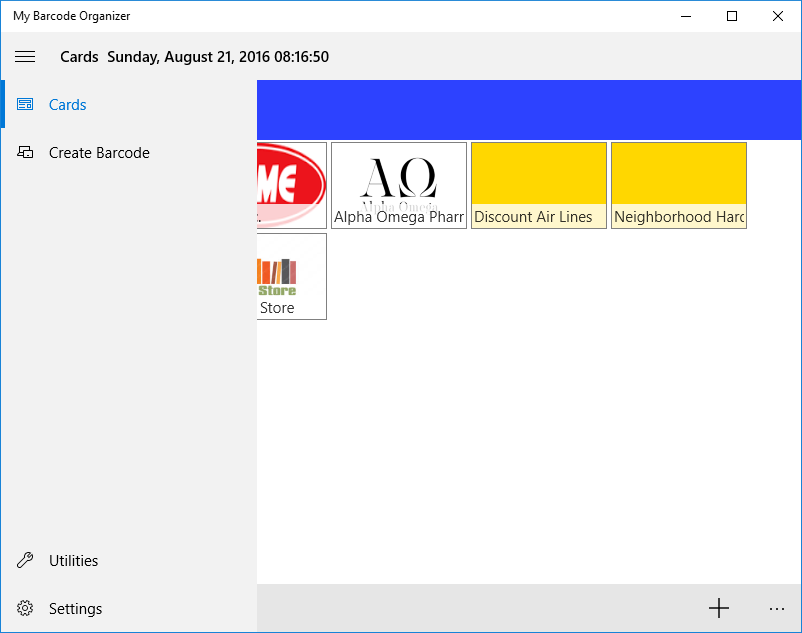Open the Utilities section
Viewport: 802px width, 633px height.
tap(74, 560)
